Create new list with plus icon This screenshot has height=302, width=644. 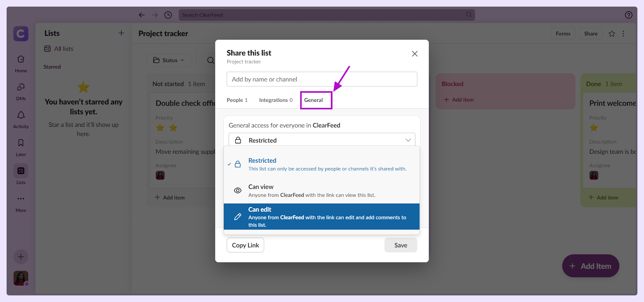tap(121, 33)
